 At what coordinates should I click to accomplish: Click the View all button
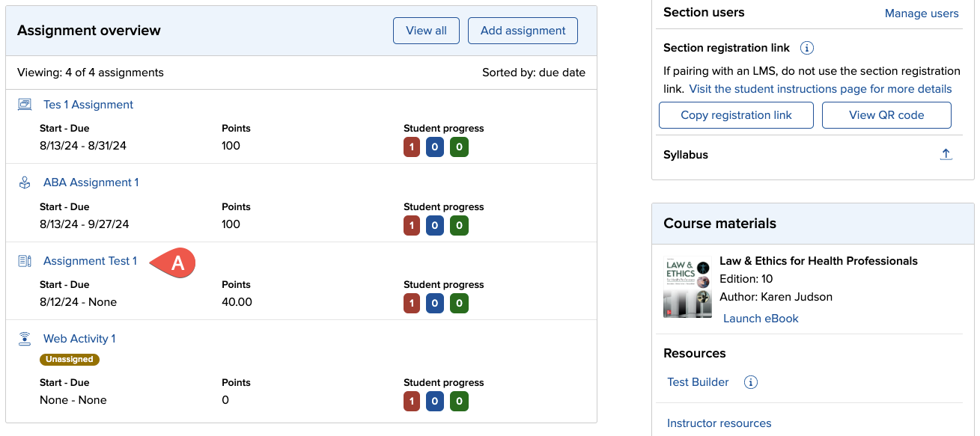pyautogui.click(x=426, y=31)
